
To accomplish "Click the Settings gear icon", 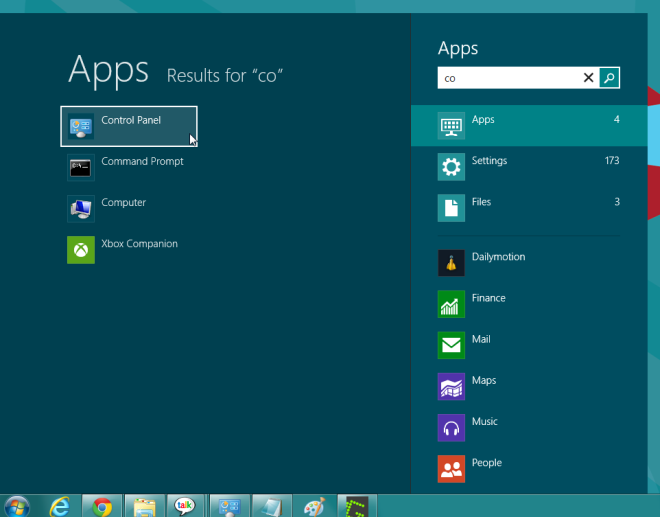I will point(451,167).
